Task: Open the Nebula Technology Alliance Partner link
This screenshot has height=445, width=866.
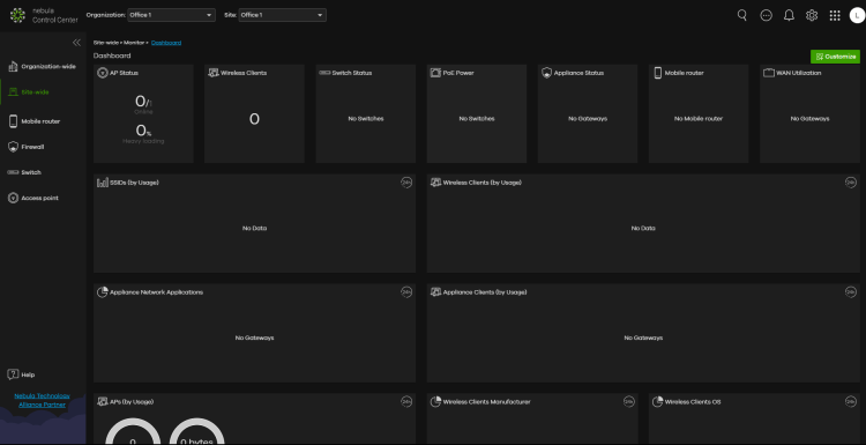Action: 42,400
